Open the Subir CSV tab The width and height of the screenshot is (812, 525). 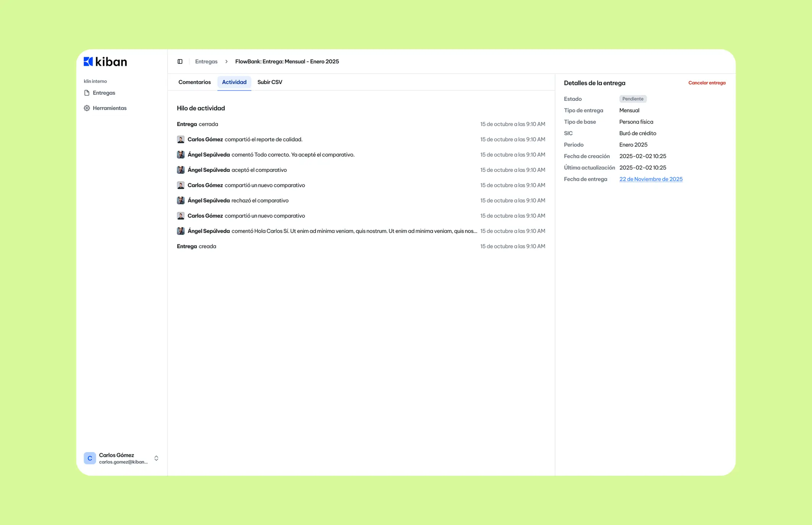pos(270,82)
